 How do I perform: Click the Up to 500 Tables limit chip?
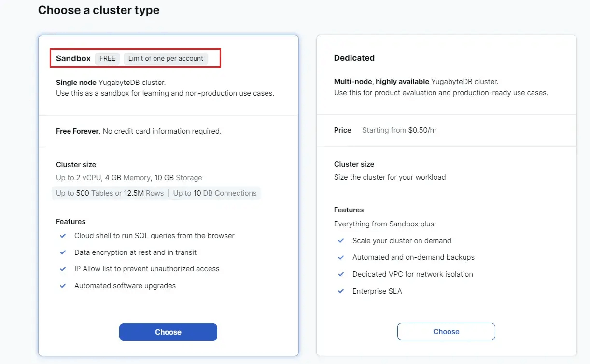[110, 193]
